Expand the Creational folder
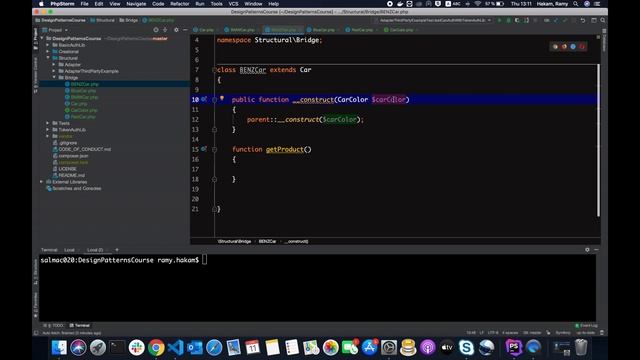This screenshot has width=640, height=360. click(x=48, y=51)
